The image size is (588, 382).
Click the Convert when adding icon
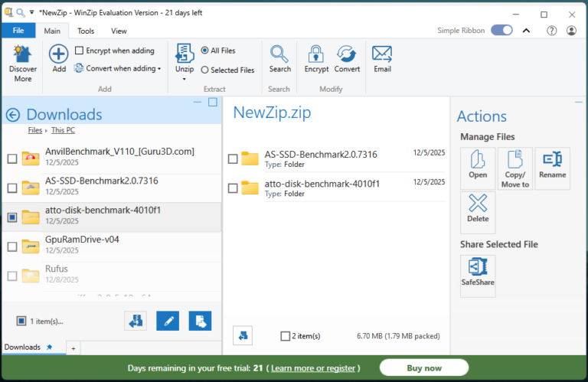click(x=78, y=68)
